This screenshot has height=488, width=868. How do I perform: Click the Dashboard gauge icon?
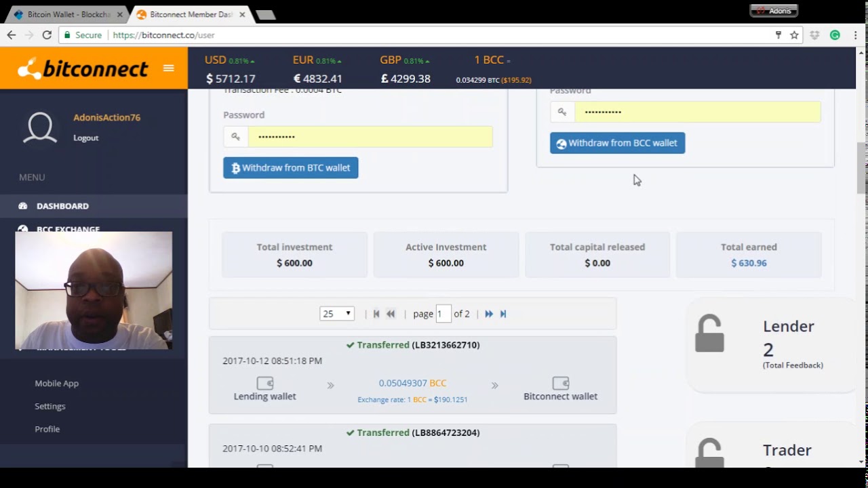23,206
